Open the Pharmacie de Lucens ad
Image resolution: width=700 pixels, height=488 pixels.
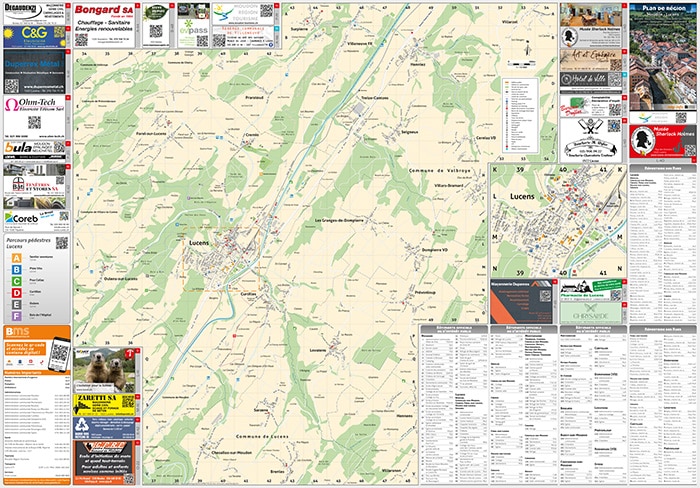point(590,290)
